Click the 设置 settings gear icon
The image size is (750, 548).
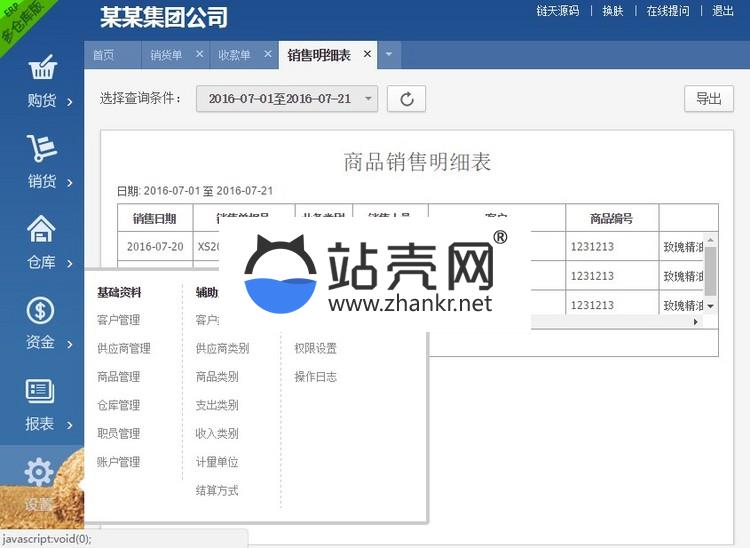tap(40, 473)
